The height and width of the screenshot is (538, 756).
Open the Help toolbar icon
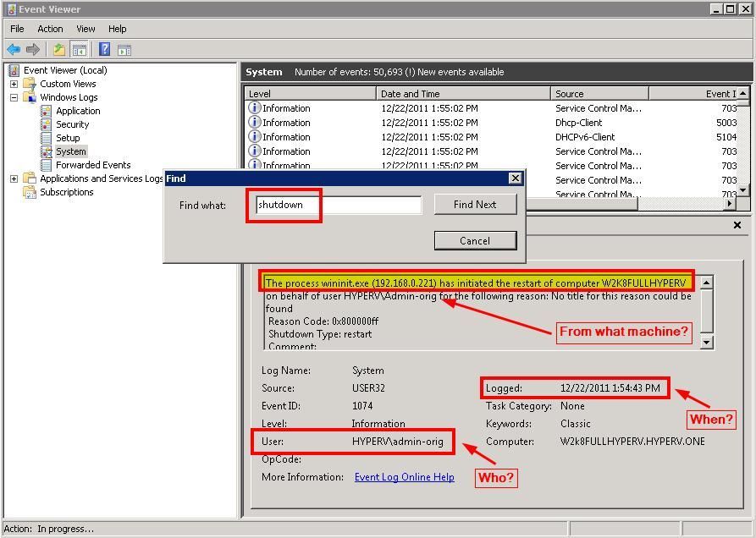tap(104, 49)
